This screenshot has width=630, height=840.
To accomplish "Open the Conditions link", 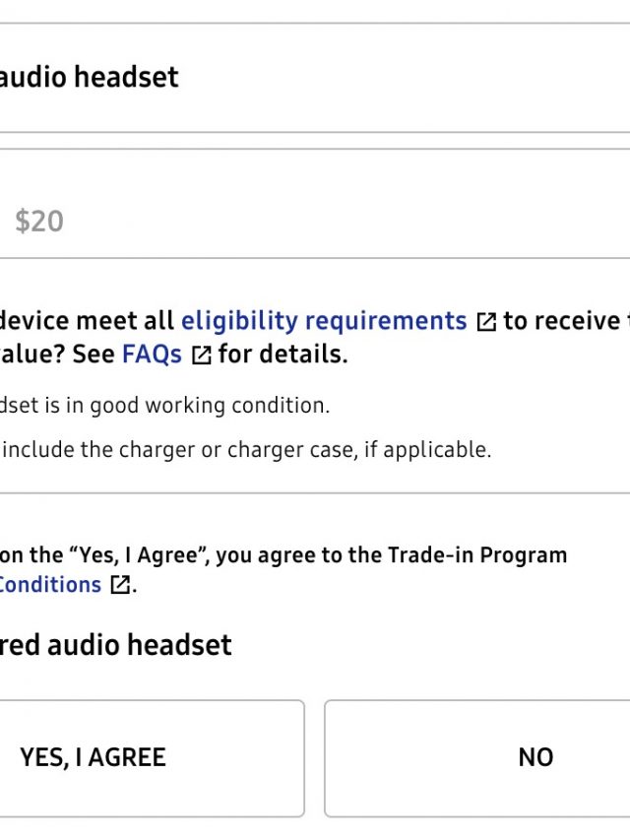I will [49, 584].
